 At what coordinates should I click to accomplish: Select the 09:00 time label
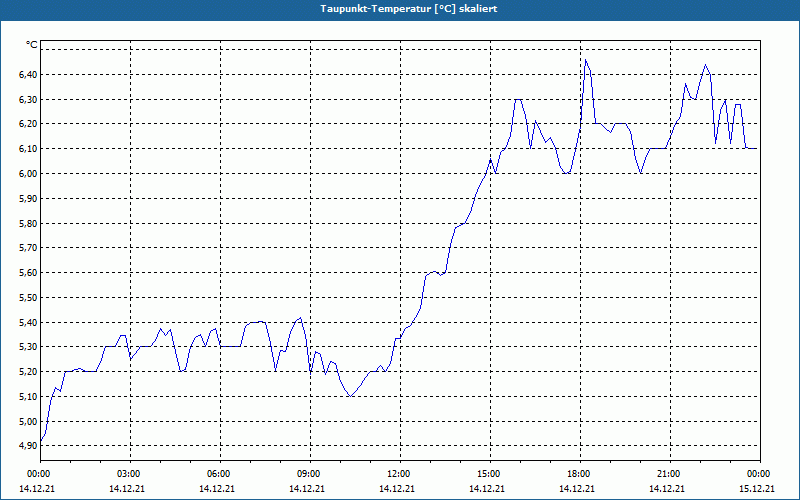310,474
